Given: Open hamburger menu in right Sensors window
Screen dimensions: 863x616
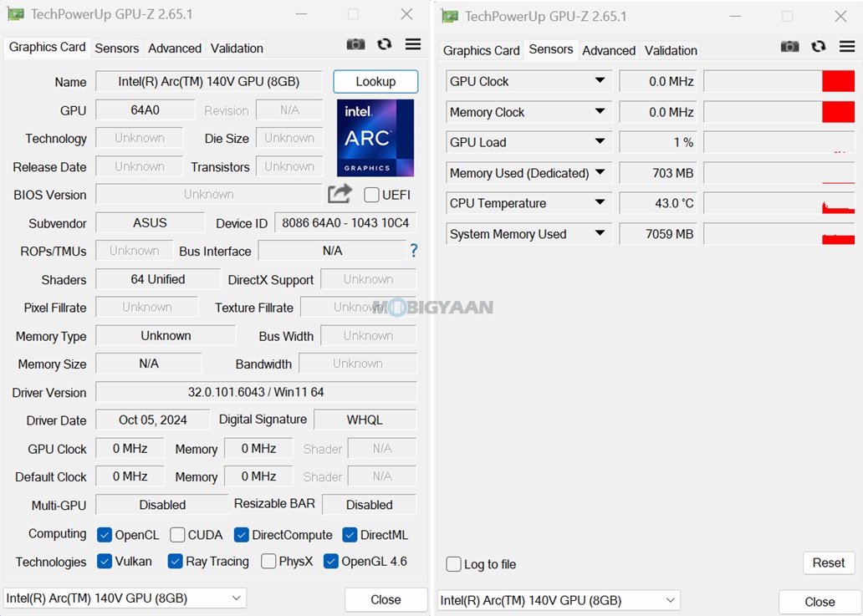Looking at the screenshot, I should pos(847,46).
